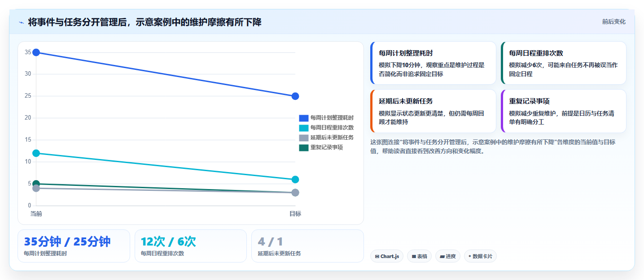Image resolution: width=644 pixels, height=280 pixels.
Task: Click the lightning icon beside the title
Action: (x=21, y=22)
